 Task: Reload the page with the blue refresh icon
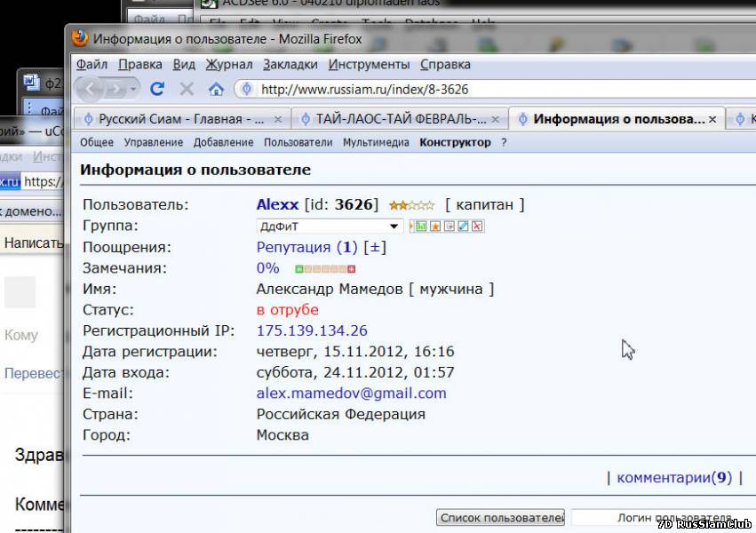tap(157, 89)
